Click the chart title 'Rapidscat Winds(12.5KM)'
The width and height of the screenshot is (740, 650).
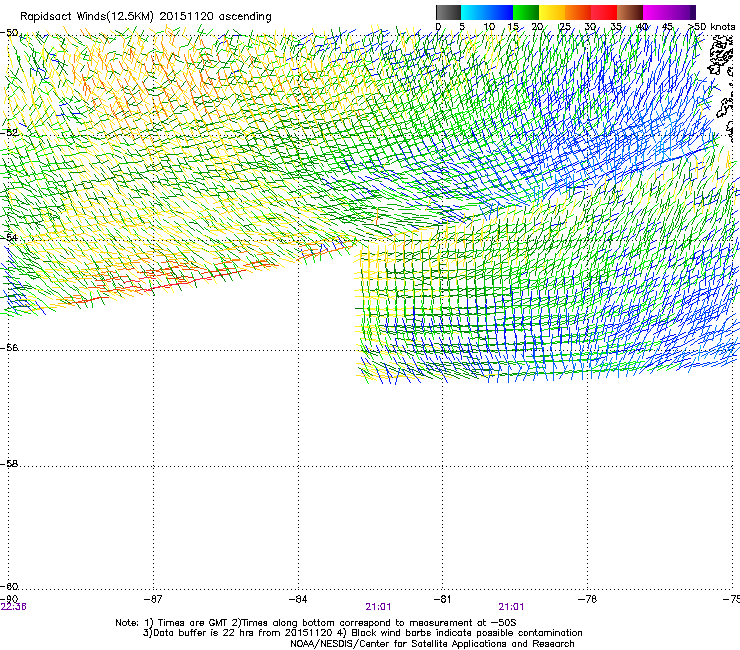click(87, 17)
